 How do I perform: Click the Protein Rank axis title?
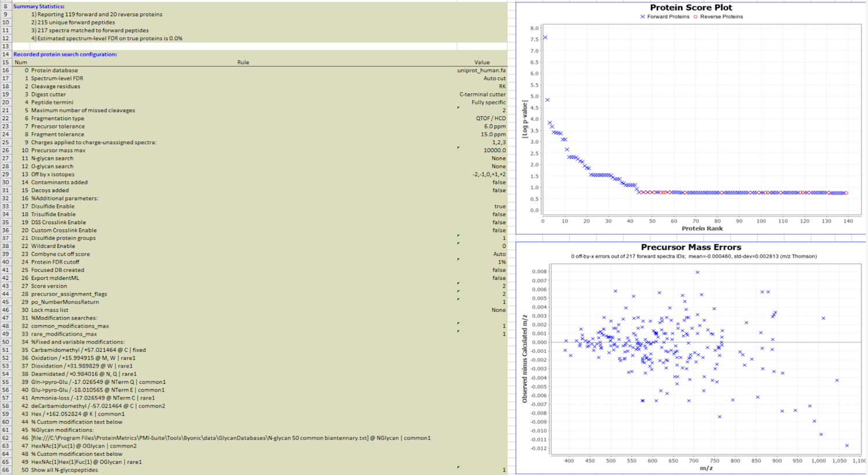pyautogui.click(x=701, y=229)
